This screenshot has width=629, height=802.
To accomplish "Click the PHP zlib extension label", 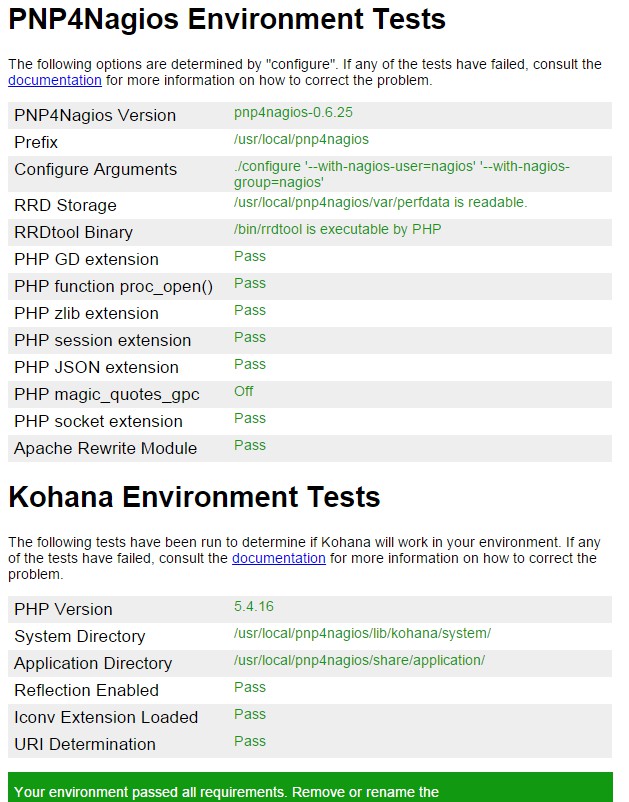I will click(86, 314).
